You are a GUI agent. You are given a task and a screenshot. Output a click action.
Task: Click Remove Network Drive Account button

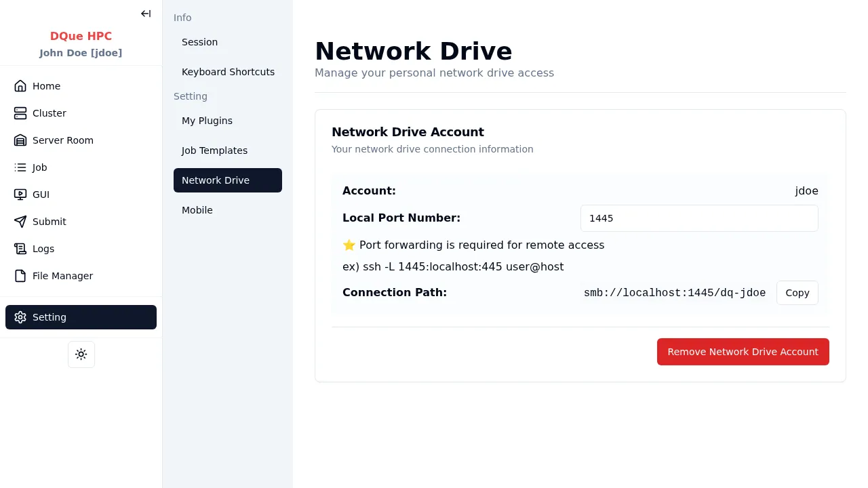click(743, 352)
